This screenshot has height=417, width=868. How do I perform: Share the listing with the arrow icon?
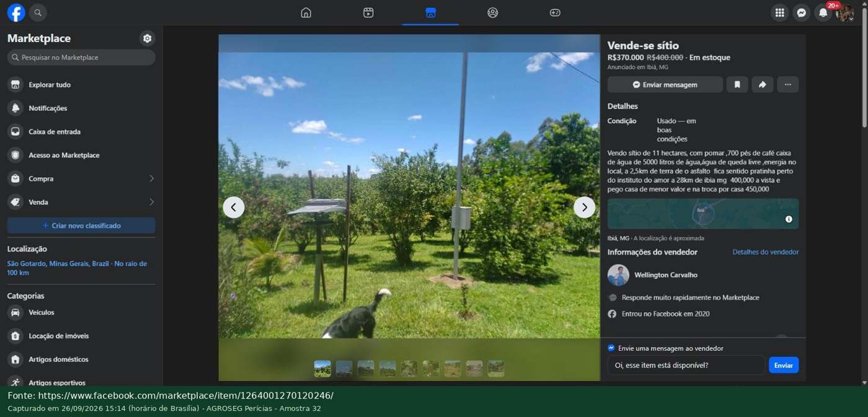(763, 84)
